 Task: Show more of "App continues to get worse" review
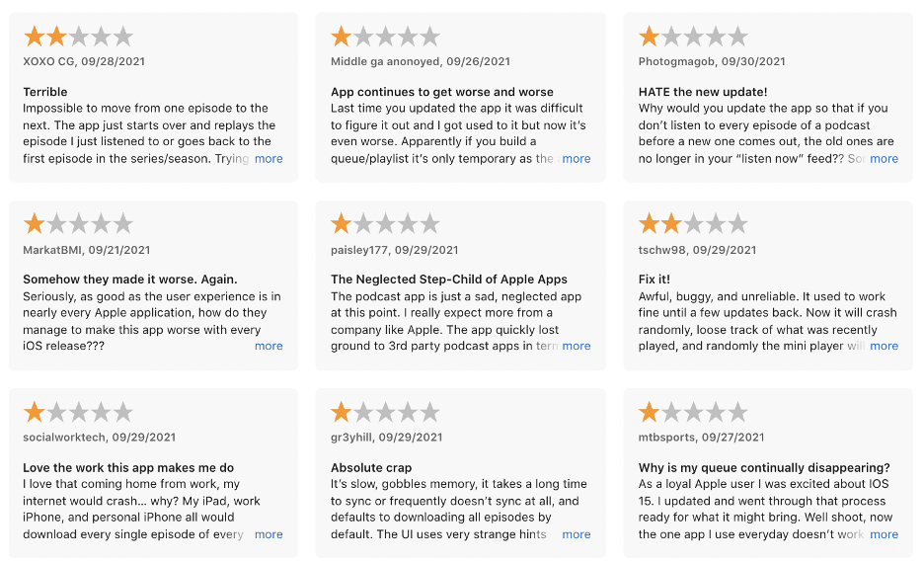coord(577,158)
